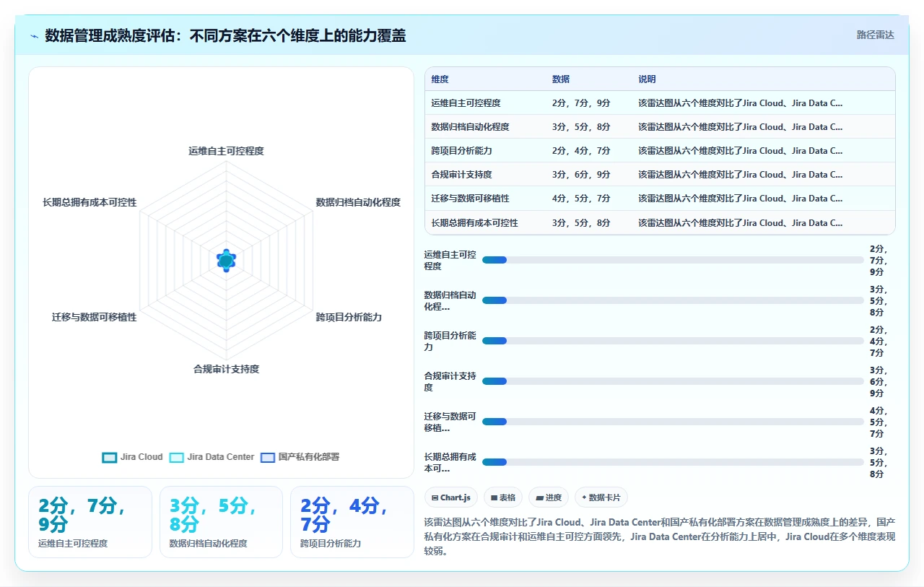Click the 说明 column header

[648, 79]
